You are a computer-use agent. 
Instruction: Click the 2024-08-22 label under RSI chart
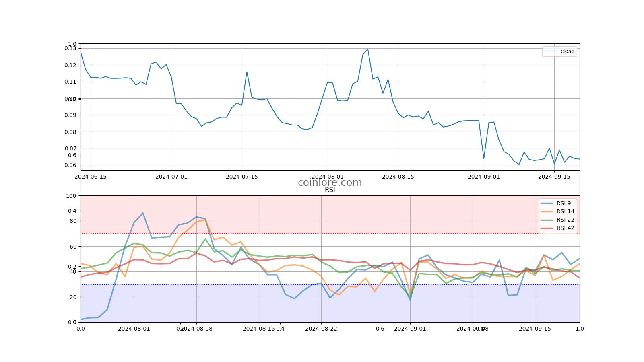pos(321,329)
